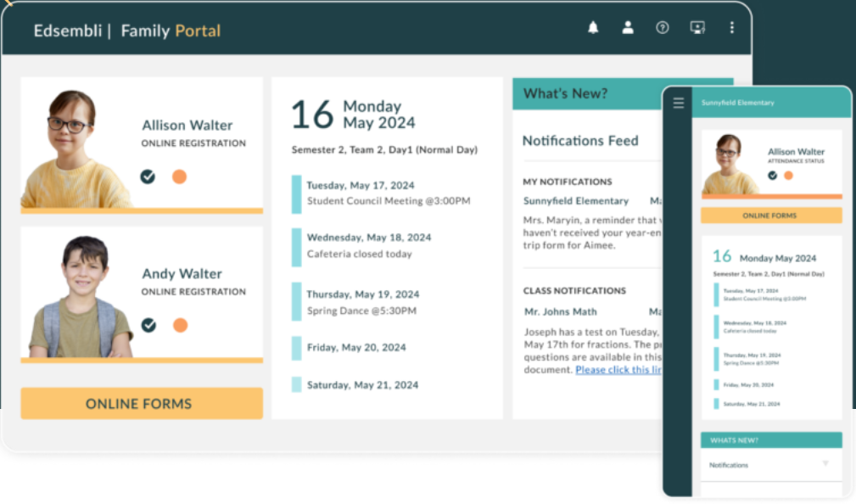The image size is (856, 504).
Task: Click the Sunnyfield Elementary title in mobile view
Action: coord(737,103)
